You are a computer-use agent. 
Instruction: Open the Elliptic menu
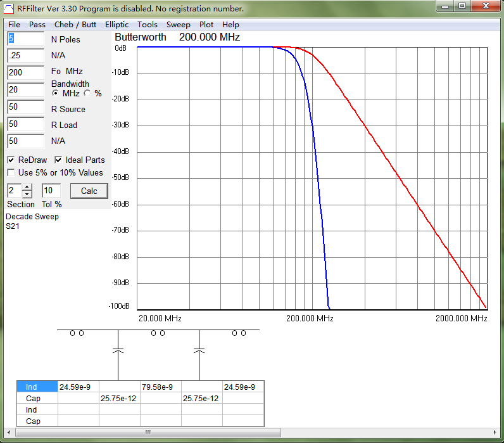[117, 25]
